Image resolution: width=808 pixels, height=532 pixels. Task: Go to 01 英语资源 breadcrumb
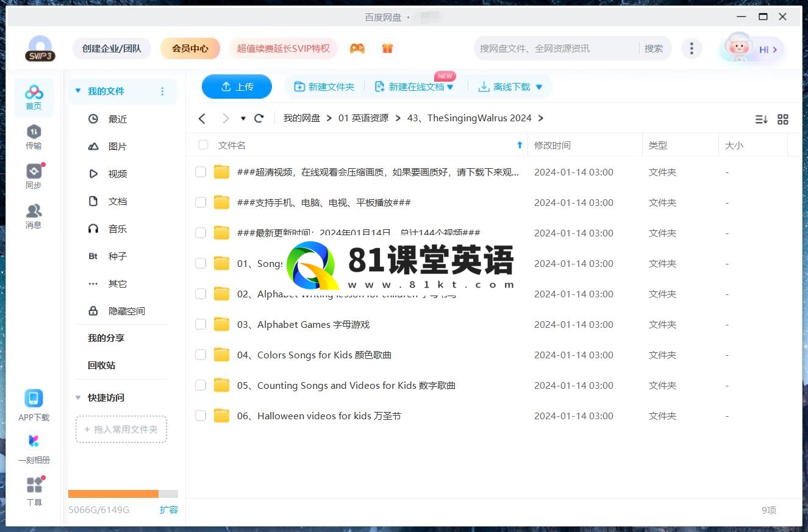(x=363, y=118)
